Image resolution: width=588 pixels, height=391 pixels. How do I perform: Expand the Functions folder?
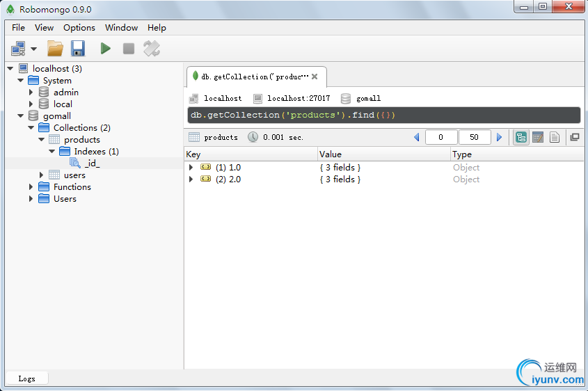click(x=31, y=186)
